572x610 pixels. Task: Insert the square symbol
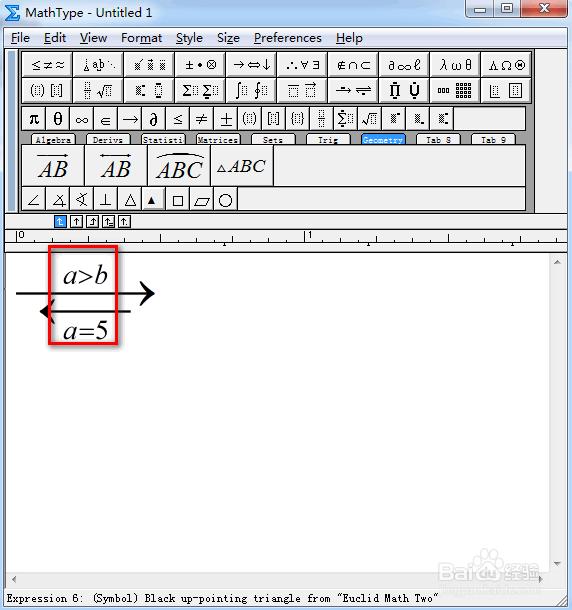[178, 200]
